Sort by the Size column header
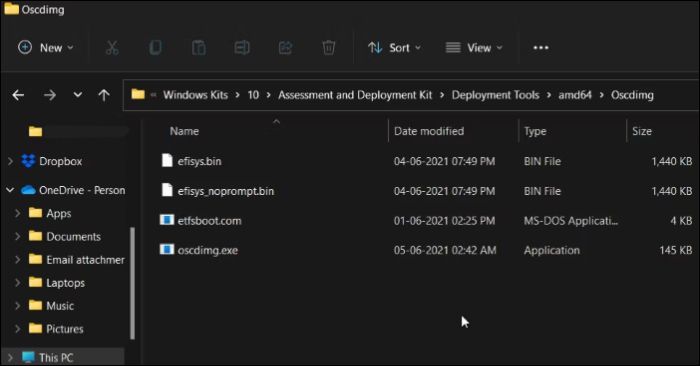700x366 pixels. [x=642, y=131]
